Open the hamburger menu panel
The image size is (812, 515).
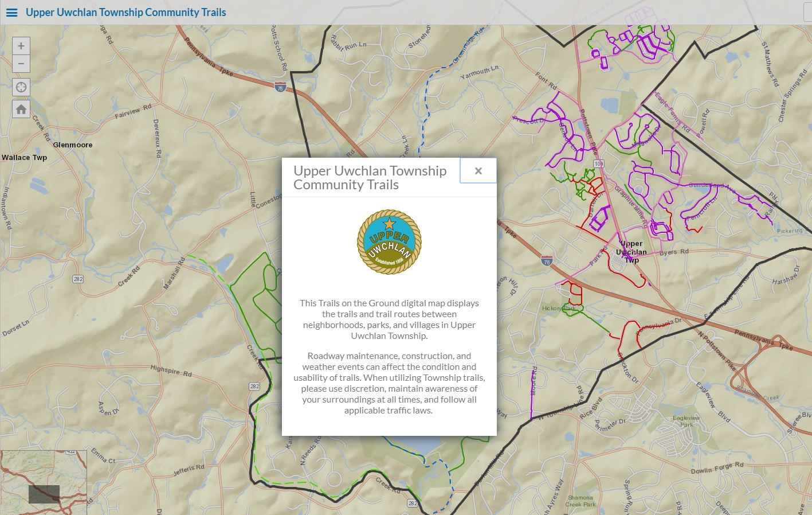[11, 12]
